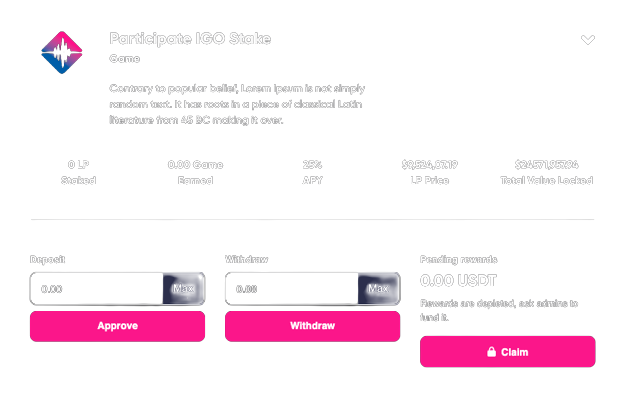Collapse the card using the top-right chevron
The image size is (627, 398).
pos(587,40)
